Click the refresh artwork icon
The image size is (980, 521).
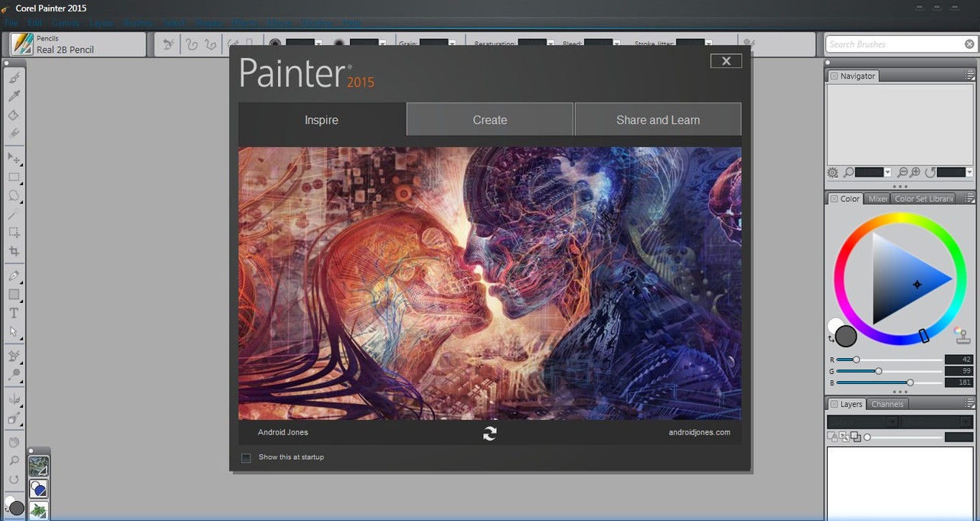point(490,433)
